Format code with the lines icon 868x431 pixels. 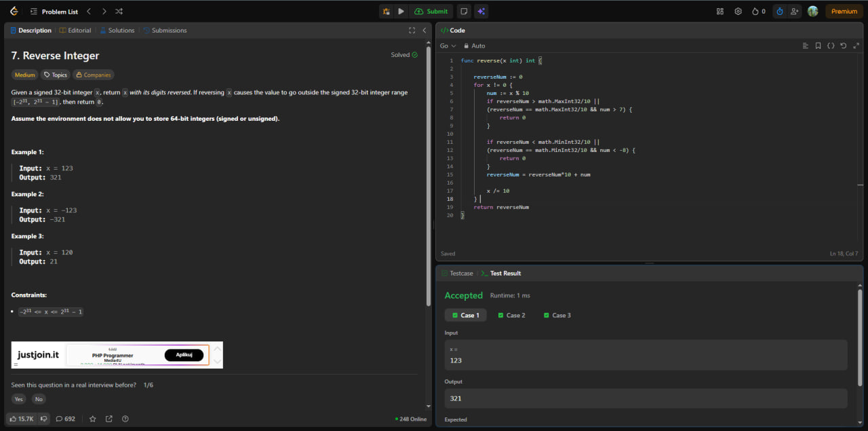pyautogui.click(x=806, y=45)
